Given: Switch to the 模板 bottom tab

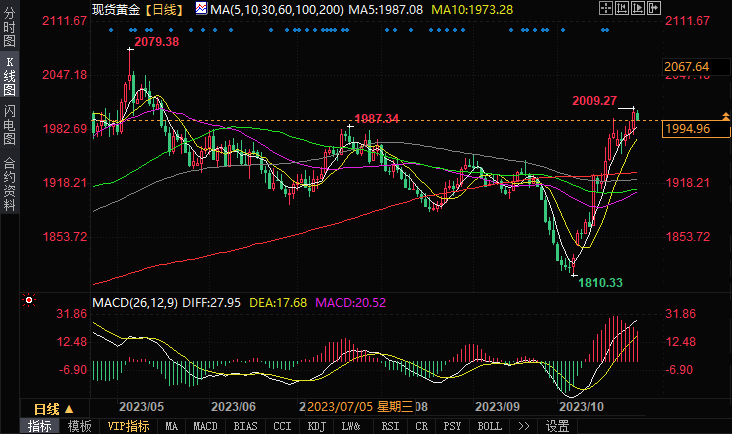Looking at the screenshot, I should coord(79,426).
